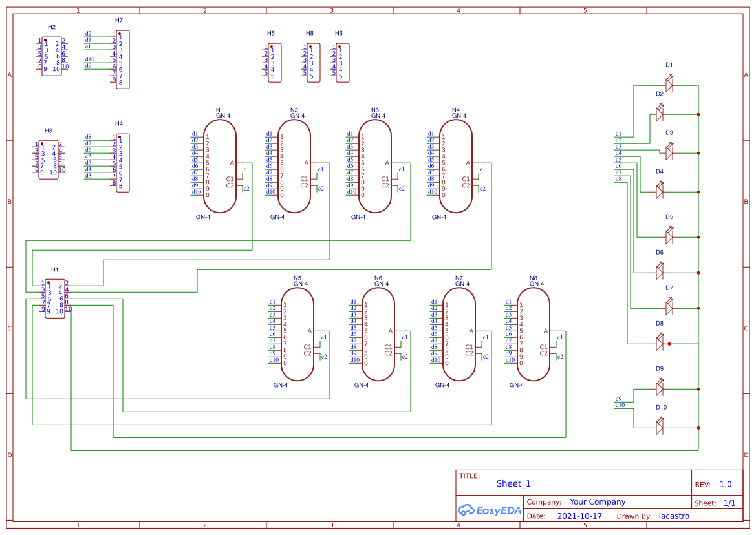Click the EasyEDA logo in the title block
This screenshot has width=756, height=535.
pyautogui.click(x=490, y=510)
